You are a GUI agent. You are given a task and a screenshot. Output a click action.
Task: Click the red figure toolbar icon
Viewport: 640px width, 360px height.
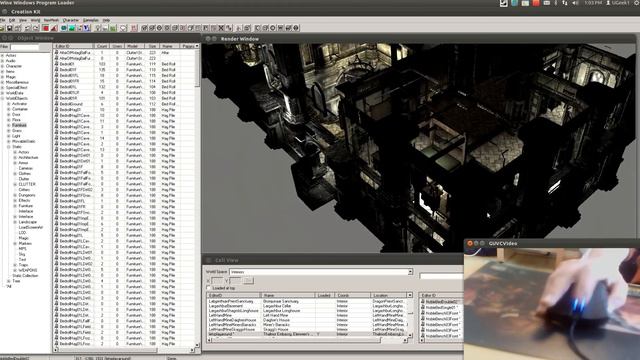click(133, 28)
